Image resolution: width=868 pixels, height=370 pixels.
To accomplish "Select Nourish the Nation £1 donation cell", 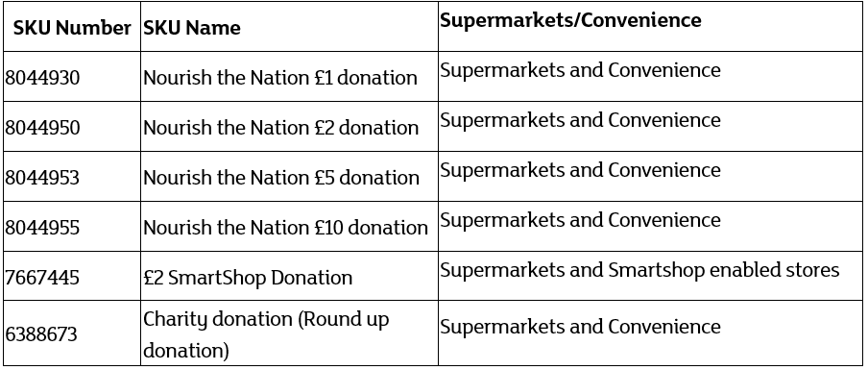I will click(x=290, y=77).
